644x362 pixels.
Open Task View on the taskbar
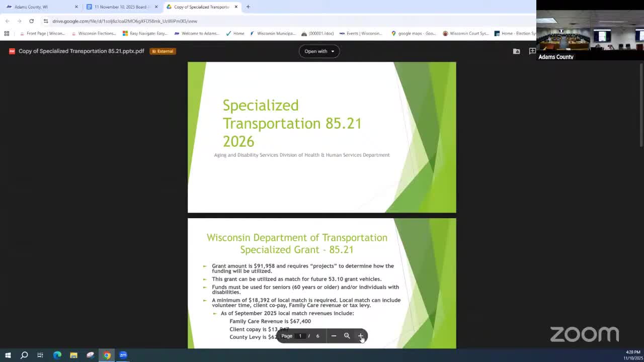click(x=40, y=355)
